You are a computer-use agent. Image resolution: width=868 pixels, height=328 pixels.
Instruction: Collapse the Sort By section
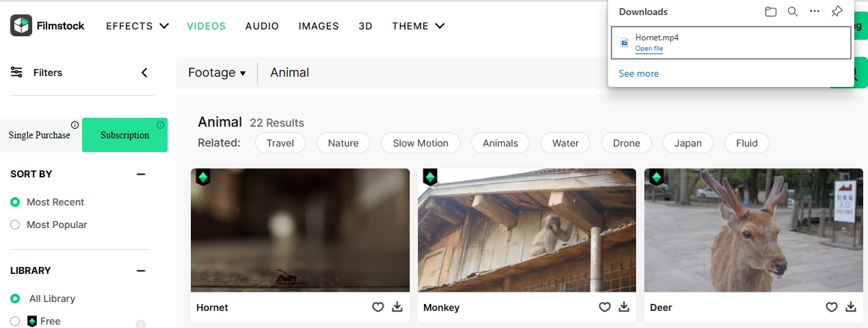141,174
